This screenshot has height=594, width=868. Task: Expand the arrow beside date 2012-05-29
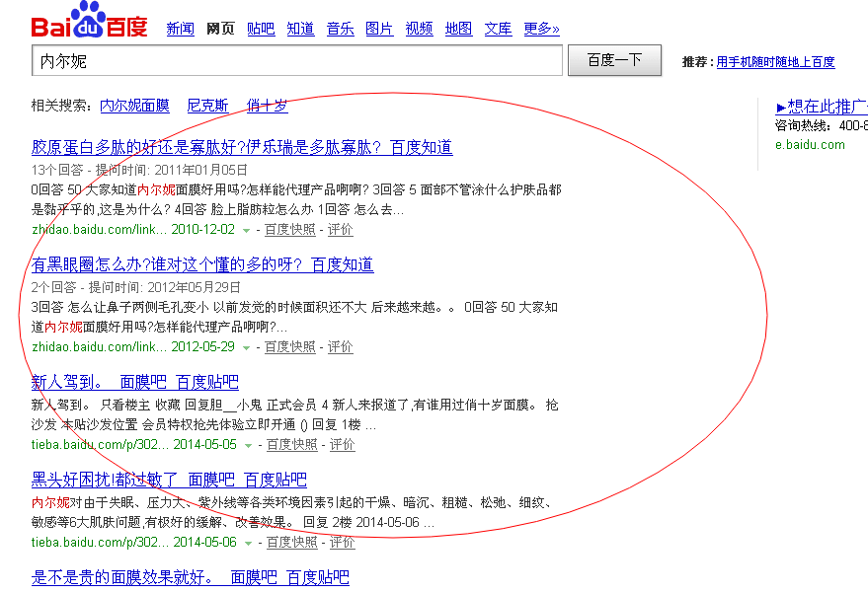click(x=246, y=347)
